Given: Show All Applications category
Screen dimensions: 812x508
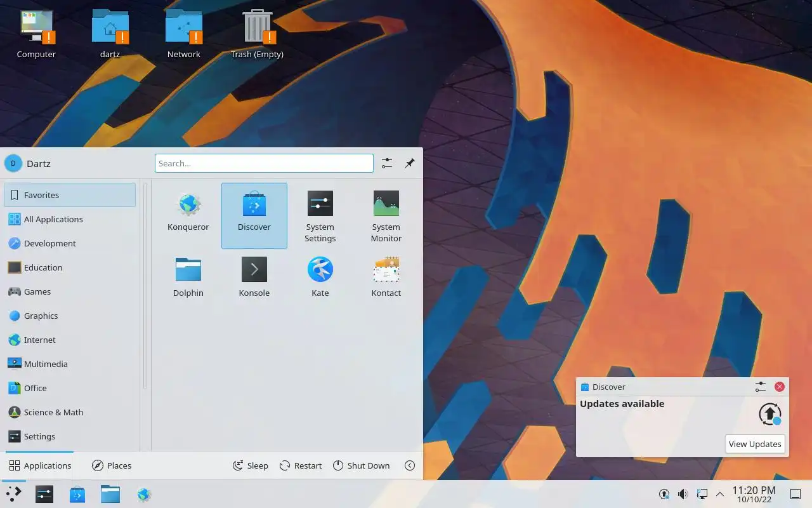Looking at the screenshot, I should tap(70, 219).
